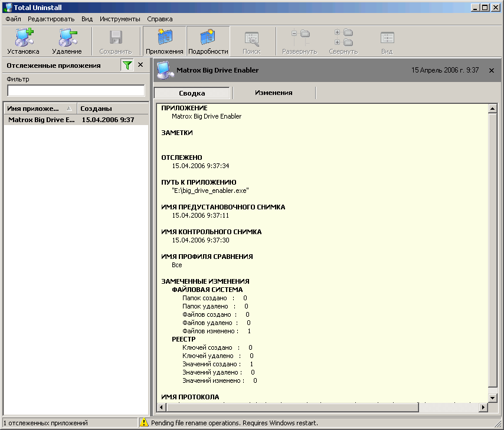Click the Matrox Big Drive Enabler header icon
The height and width of the screenshot is (430, 504).
pos(164,70)
